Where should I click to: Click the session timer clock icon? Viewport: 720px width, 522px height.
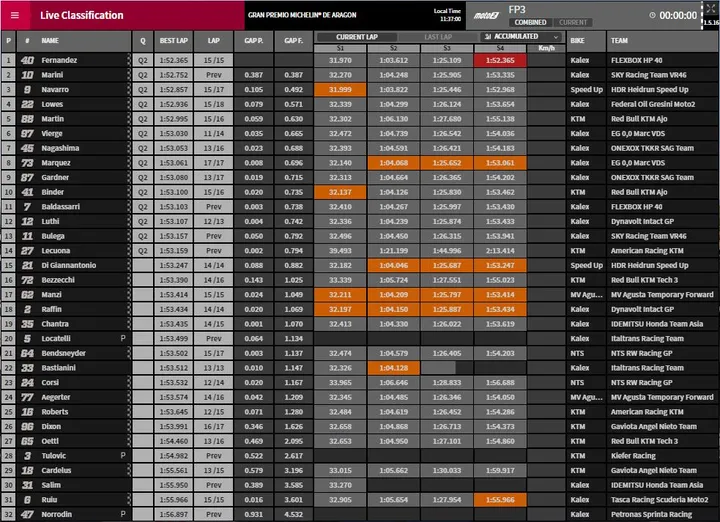[x=652, y=15]
